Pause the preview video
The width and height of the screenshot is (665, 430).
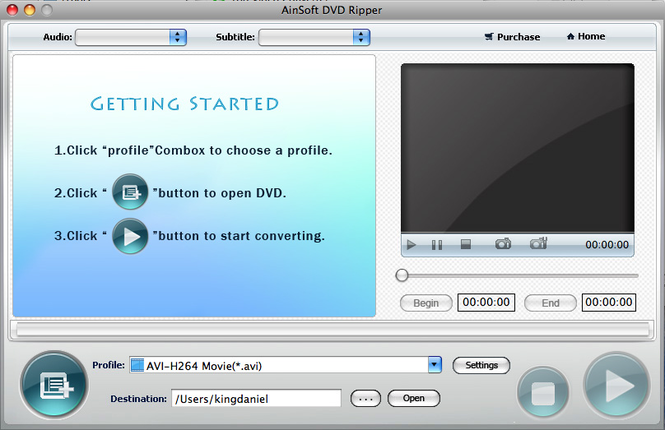(437, 245)
